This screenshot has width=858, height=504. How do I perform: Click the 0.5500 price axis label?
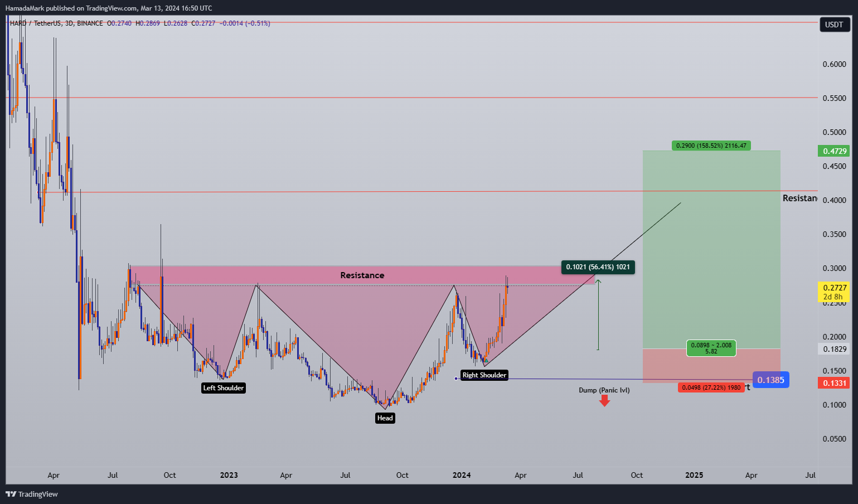click(835, 98)
